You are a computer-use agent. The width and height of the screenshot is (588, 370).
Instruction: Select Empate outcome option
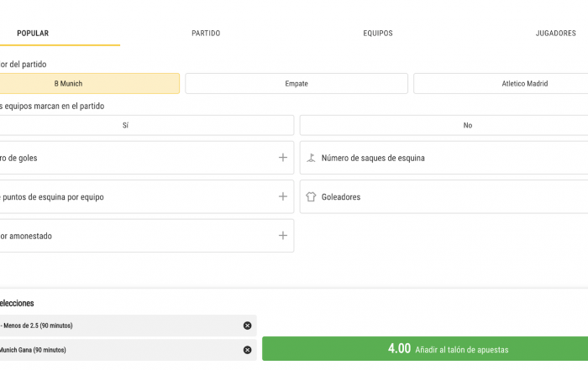[297, 84]
